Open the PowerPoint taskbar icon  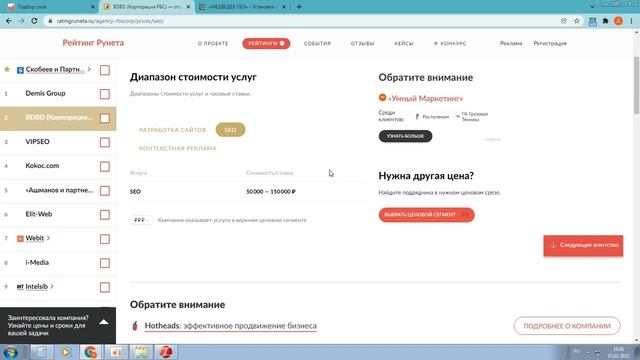(116, 352)
